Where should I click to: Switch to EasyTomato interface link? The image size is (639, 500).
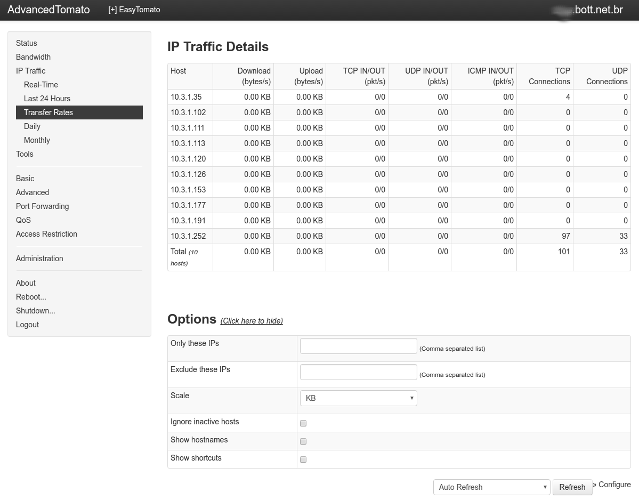coord(134,10)
